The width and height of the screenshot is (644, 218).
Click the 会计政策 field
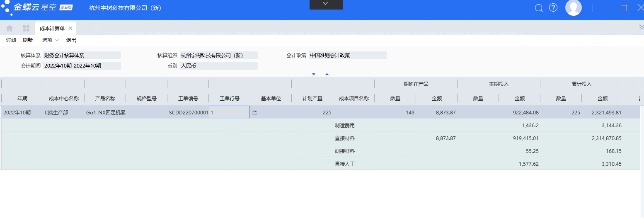pyautogui.click(x=348, y=55)
